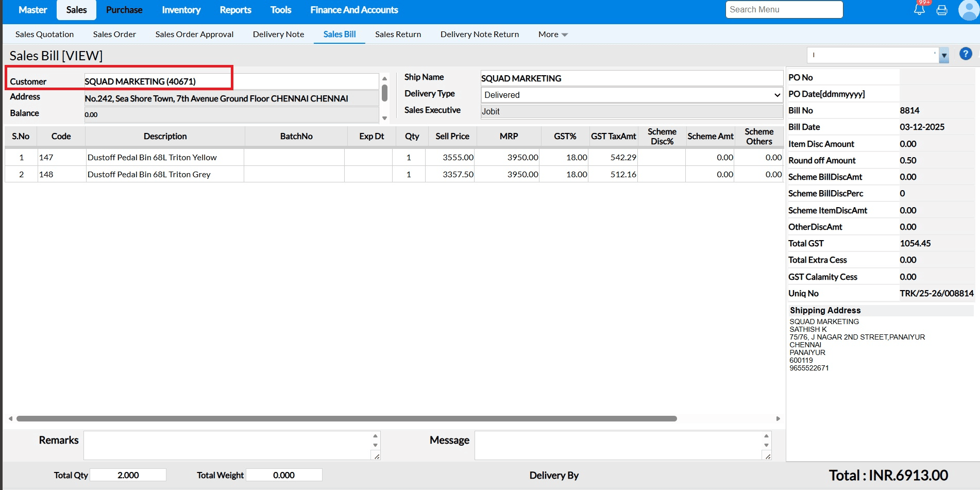980x490 pixels.
Task: Expand the More submenu
Action: click(x=553, y=35)
